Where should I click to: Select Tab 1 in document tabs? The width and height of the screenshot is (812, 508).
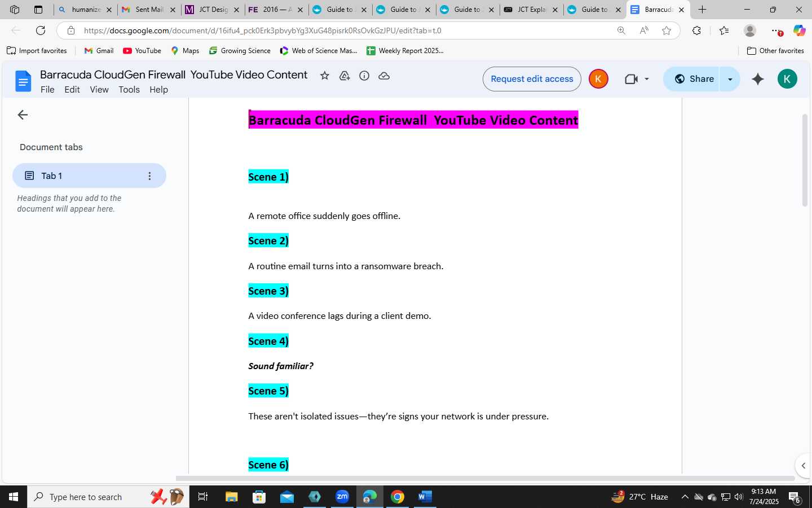coord(89,176)
